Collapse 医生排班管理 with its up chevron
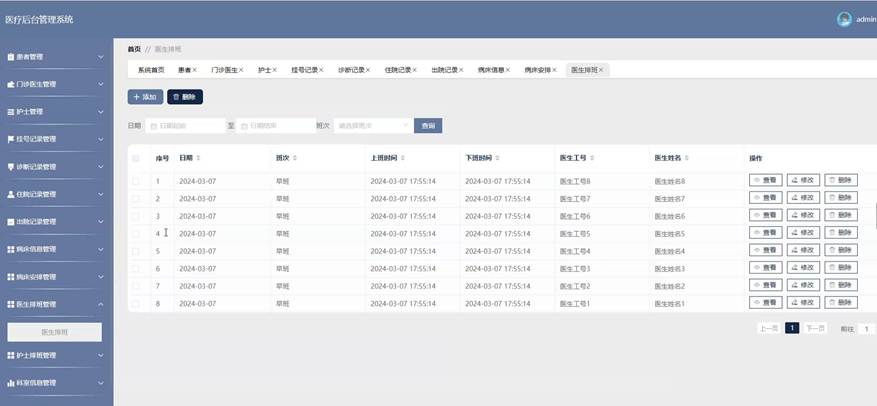Image resolution: width=877 pixels, height=406 pixels. [x=101, y=304]
